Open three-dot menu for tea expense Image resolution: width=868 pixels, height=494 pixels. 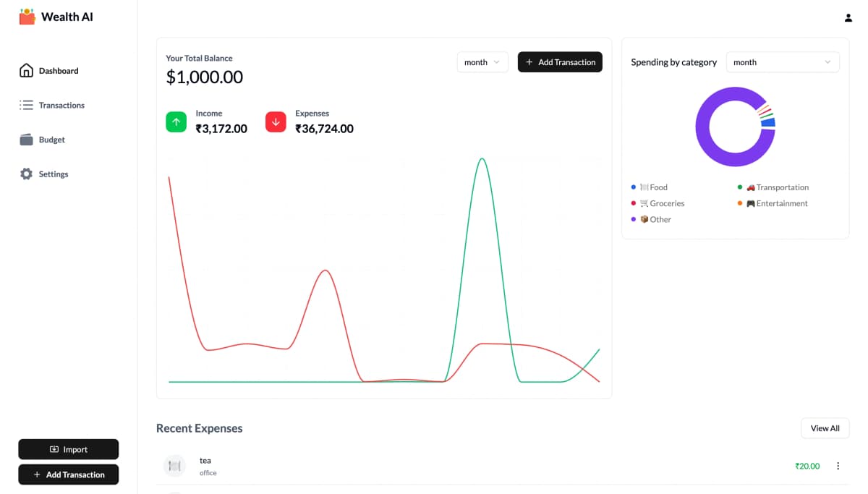click(x=838, y=466)
